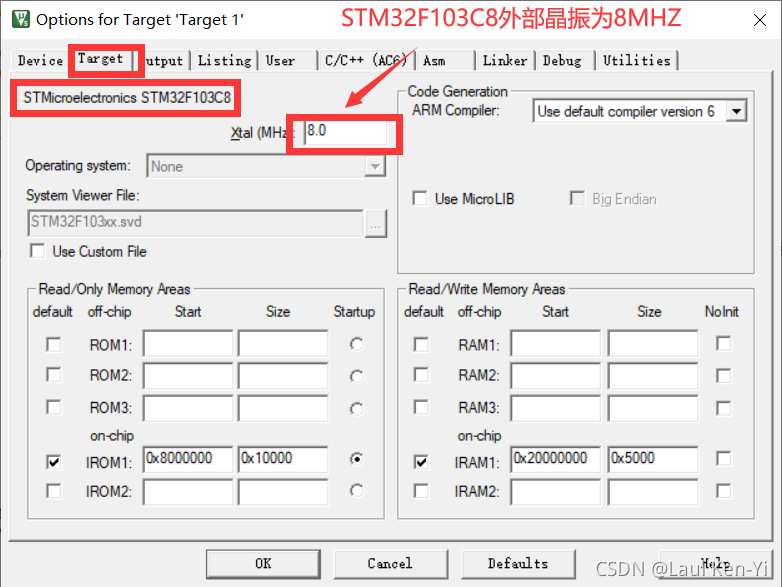Select the ROM2 Startup radio button
Screen dimensions: 782x587
pos(356,376)
